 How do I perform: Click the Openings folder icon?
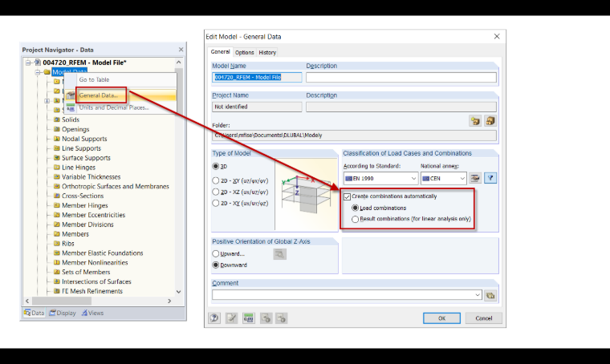57,129
